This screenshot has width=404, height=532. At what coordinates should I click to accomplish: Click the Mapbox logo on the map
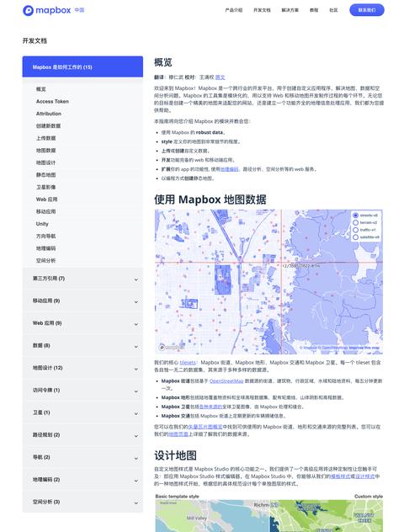click(172, 347)
